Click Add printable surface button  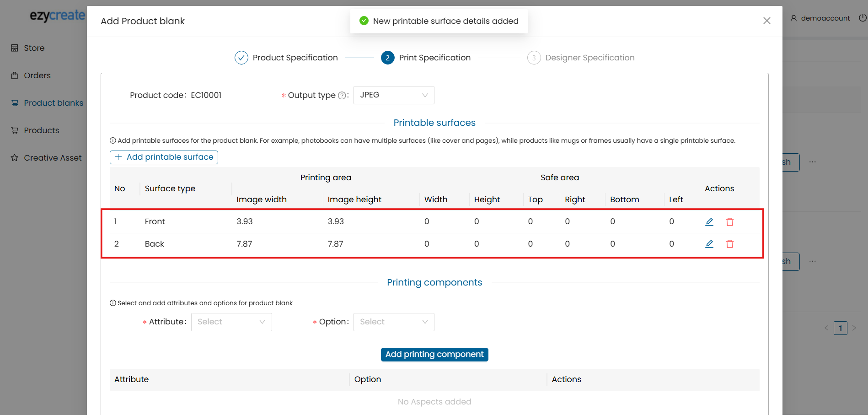coord(164,157)
